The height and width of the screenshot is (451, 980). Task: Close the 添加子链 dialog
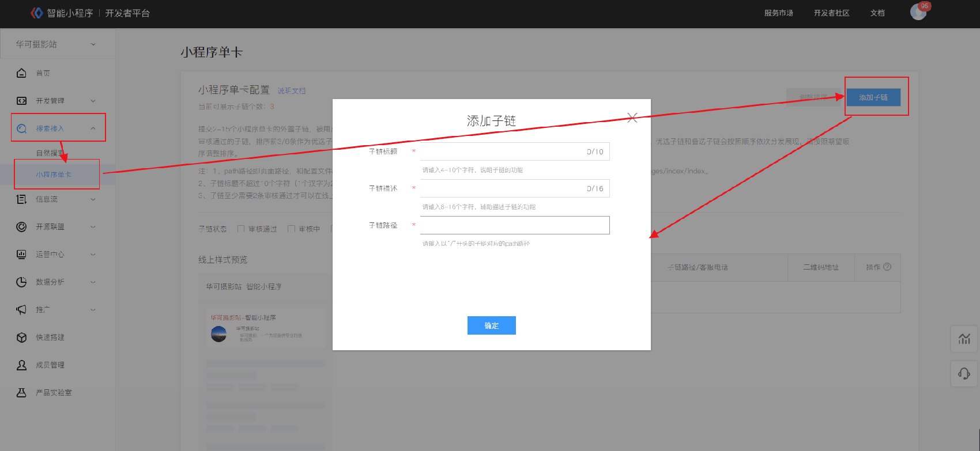(632, 118)
